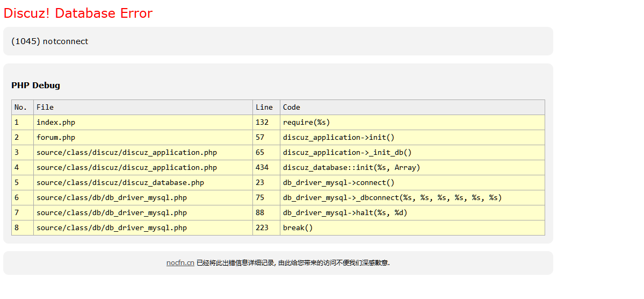
Task: Select the 'db_driver_mysql->_dbconnect' code cell
Action: [x=413, y=198]
